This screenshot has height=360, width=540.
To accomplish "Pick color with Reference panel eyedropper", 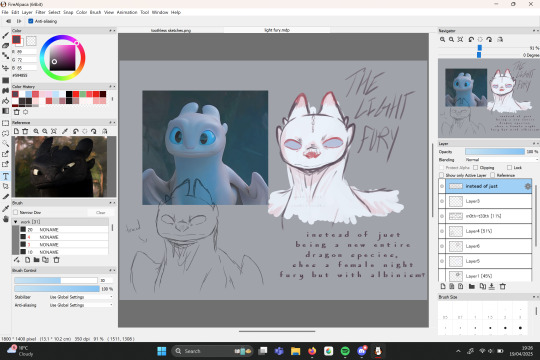I will (x=65, y=131).
